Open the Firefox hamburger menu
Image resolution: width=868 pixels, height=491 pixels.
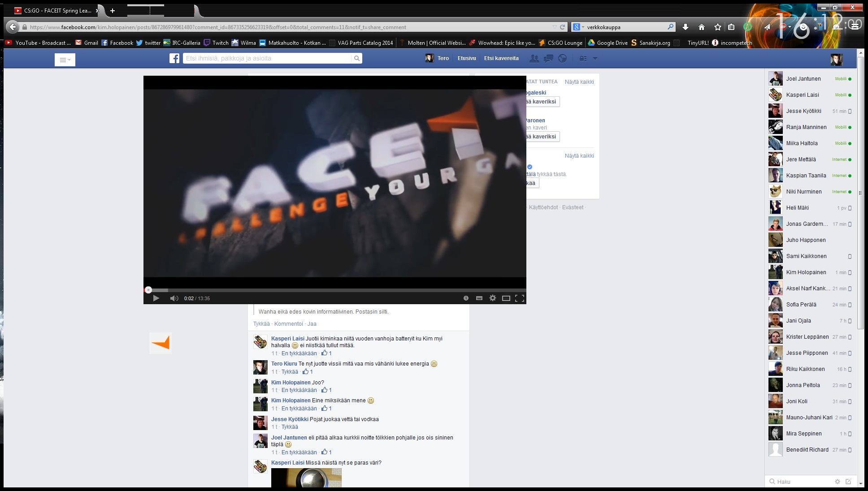click(x=855, y=27)
